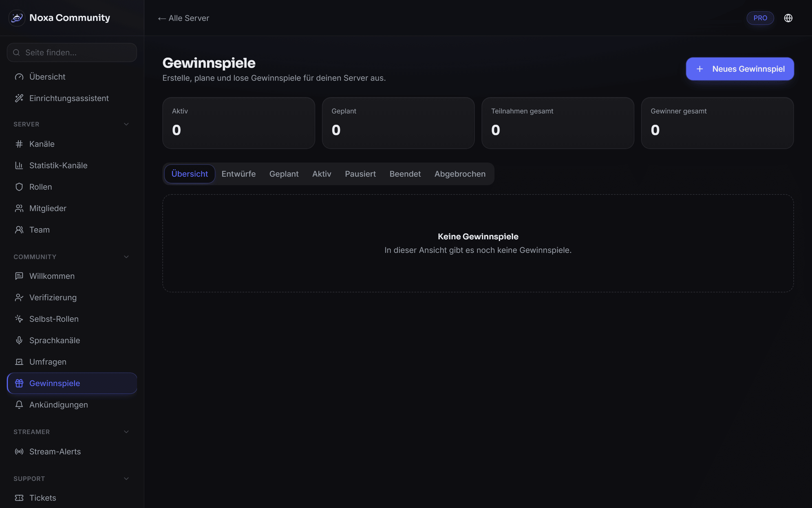
Task: Click the PRO badge
Action: click(760, 18)
